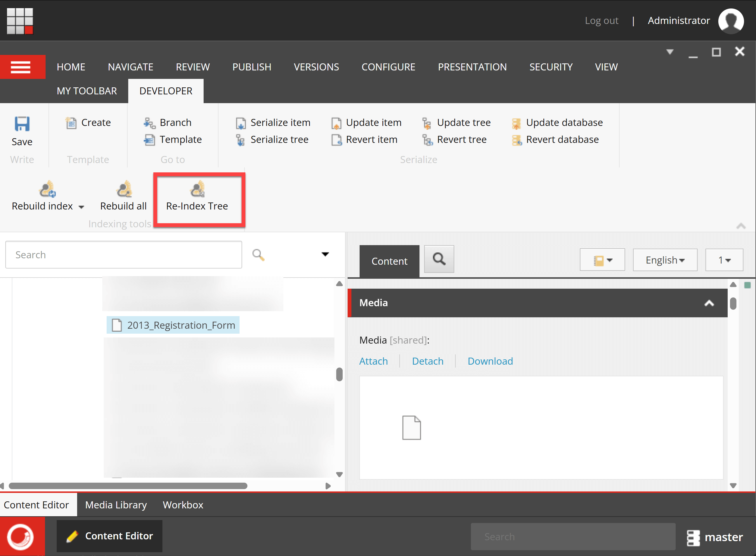756x556 pixels.
Task: Click the Re-Index Tree icon
Action: (197, 189)
